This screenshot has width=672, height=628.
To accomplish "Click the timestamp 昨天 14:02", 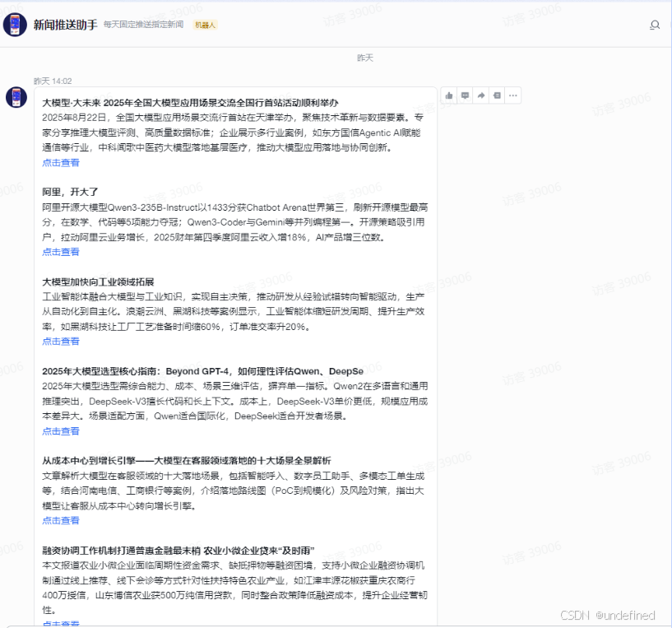I will [53, 81].
